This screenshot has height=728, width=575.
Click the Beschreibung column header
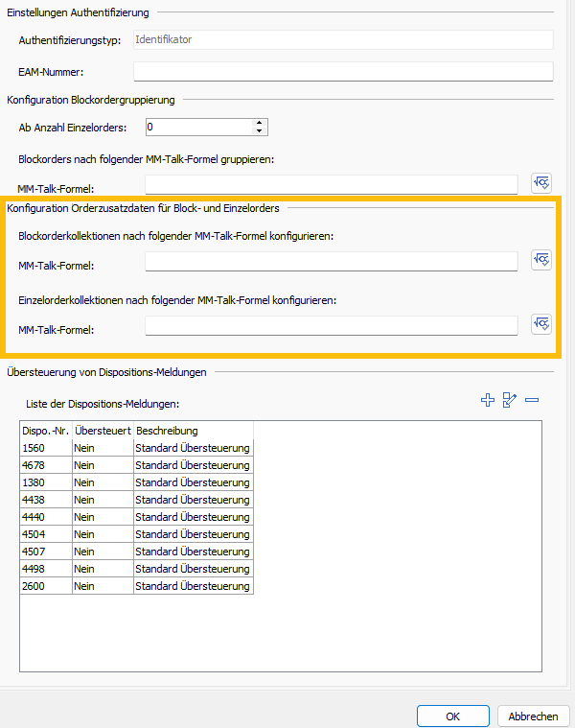pos(192,431)
